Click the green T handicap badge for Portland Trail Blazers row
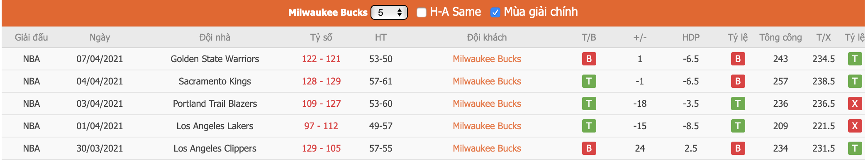 (738, 104)
